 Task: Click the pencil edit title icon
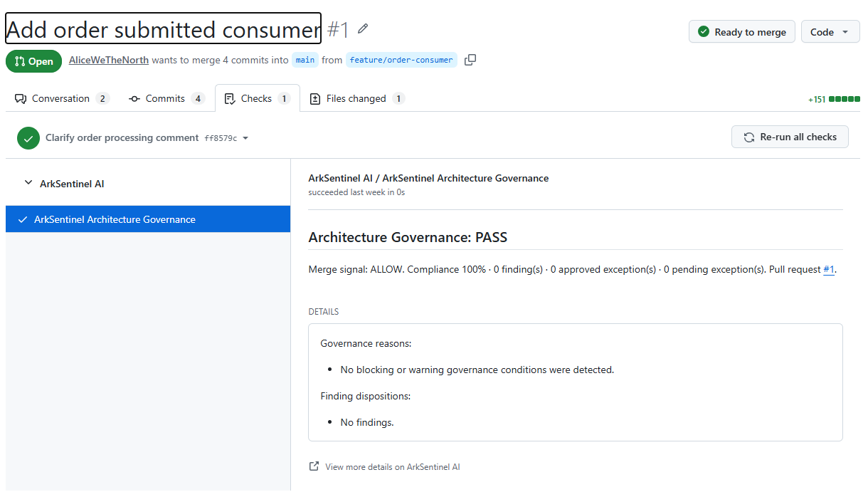click(x=363, y=29)
